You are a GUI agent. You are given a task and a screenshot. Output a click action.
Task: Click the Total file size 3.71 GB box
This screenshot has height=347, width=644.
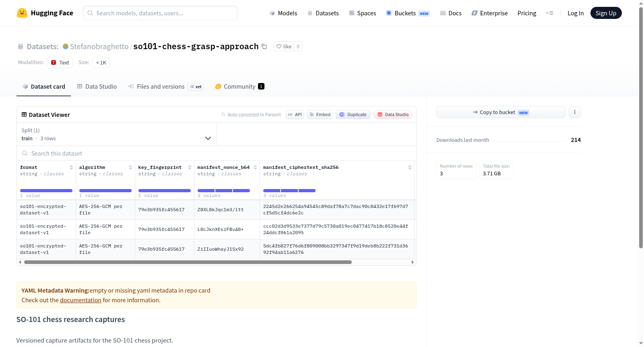496,170
